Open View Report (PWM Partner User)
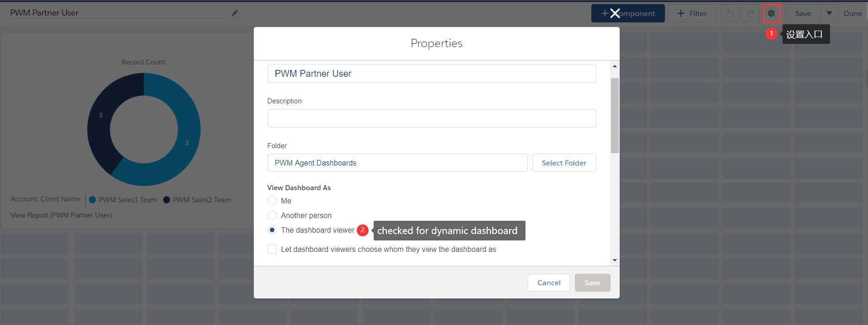The width and height of the screenshot is (868, 325). click(61, 215)
